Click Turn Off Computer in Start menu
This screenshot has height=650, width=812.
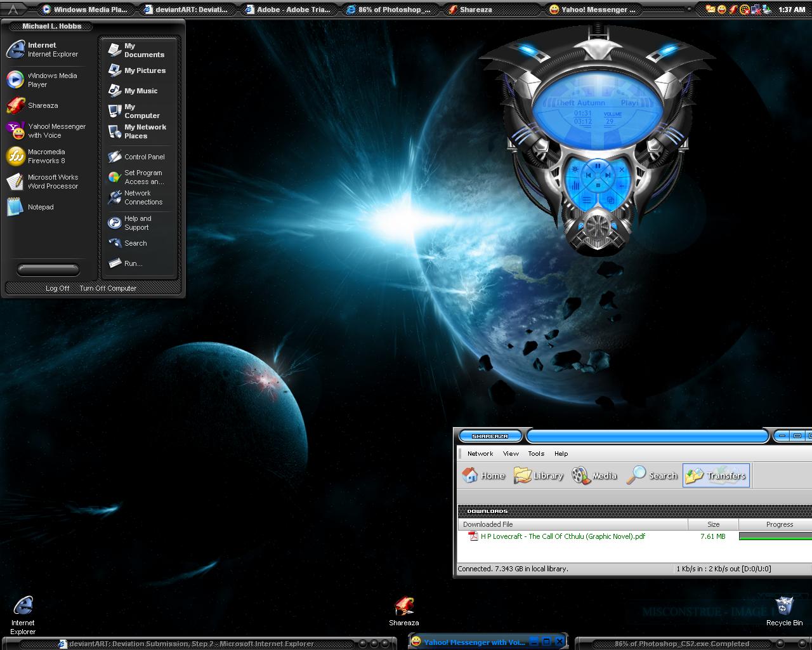[108, 288]
